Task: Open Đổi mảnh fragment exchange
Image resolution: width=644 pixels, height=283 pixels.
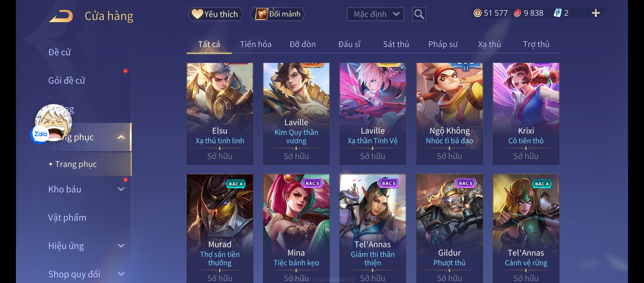Action: (278, 14)
